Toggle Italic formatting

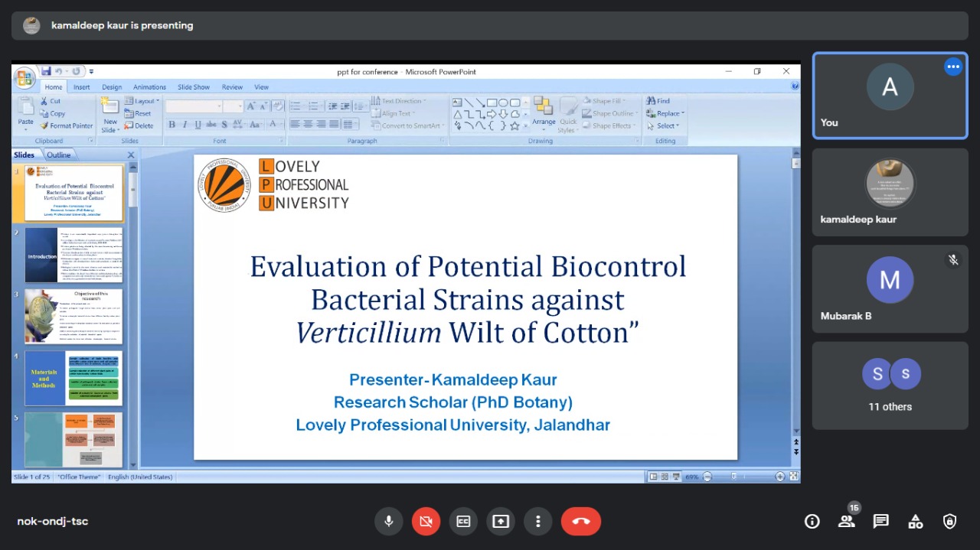185,125
